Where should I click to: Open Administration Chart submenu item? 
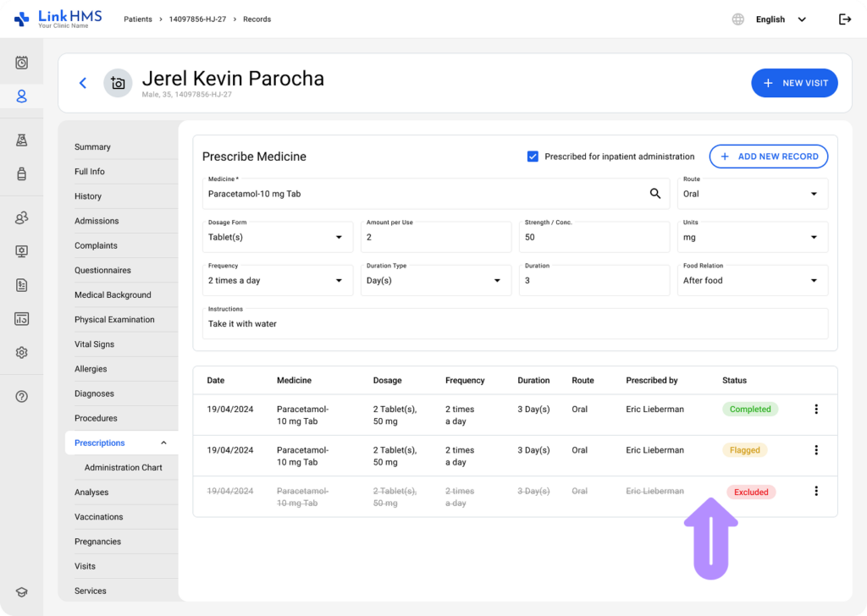(123, 468)
